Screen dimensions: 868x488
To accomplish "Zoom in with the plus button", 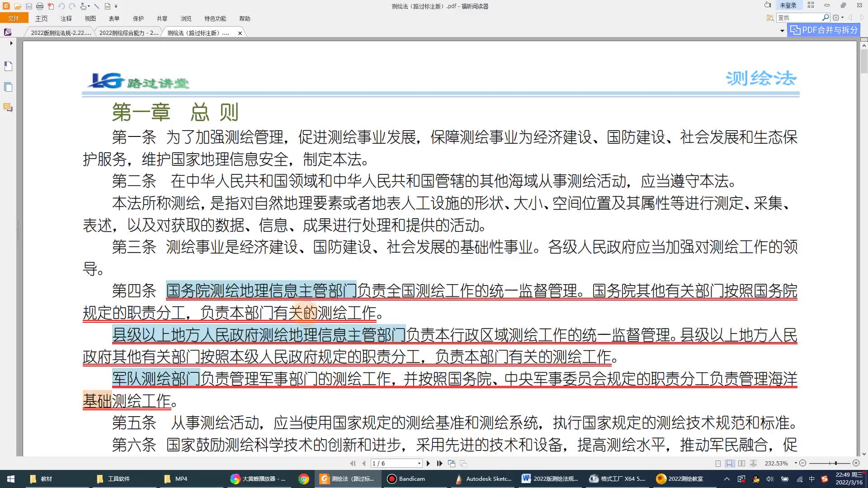I will (856, 463).
